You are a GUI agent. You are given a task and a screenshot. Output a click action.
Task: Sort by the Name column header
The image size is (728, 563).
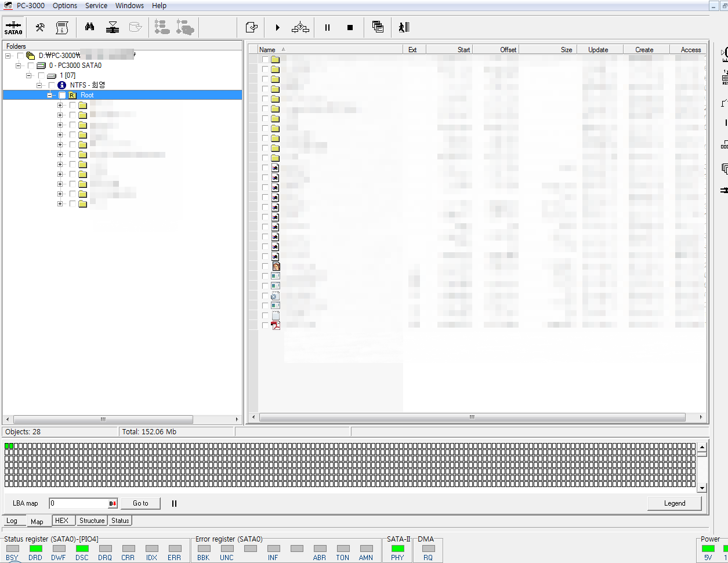pyautogui.click(x=330, y=50)
